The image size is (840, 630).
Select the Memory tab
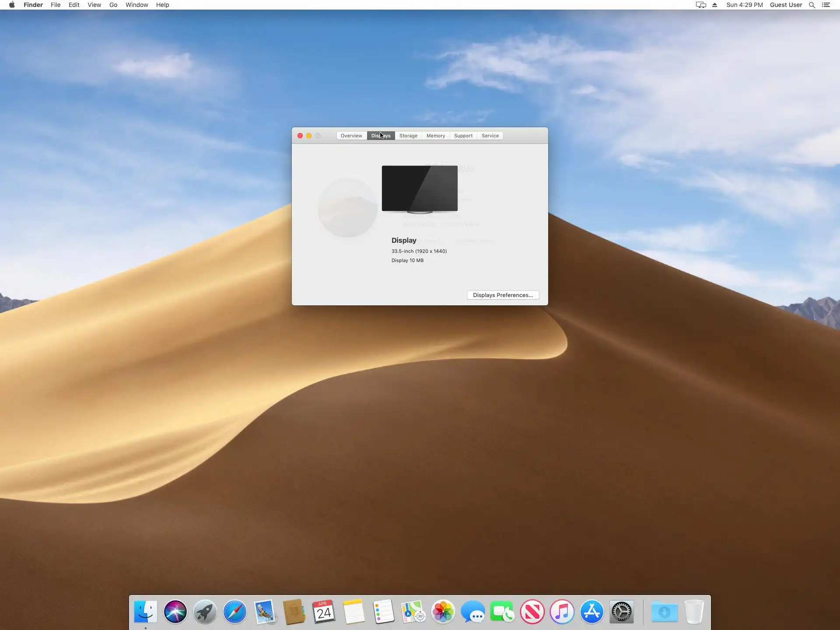pos(435,136)
